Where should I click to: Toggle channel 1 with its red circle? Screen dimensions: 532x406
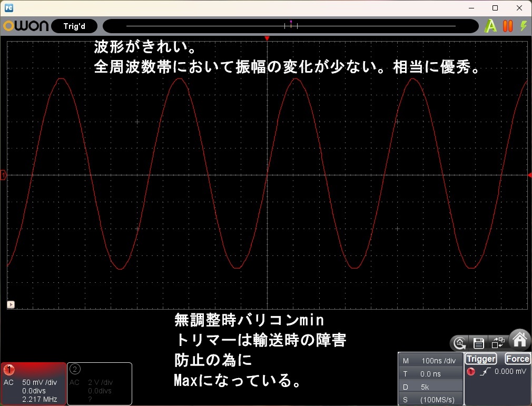coord(9,369)
